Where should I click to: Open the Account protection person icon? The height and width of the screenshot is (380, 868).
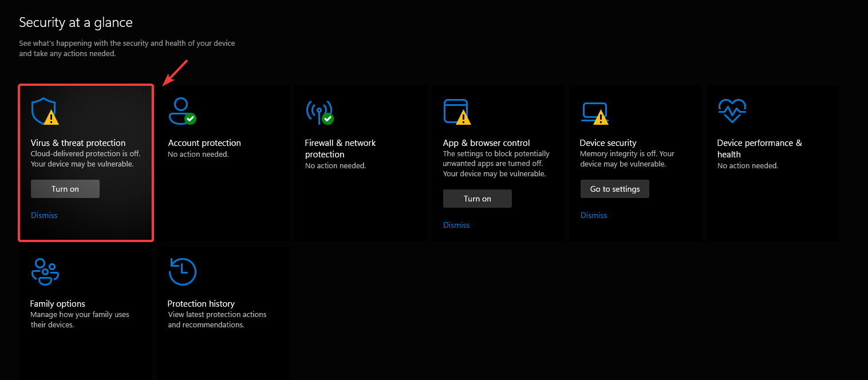point(182,111)
